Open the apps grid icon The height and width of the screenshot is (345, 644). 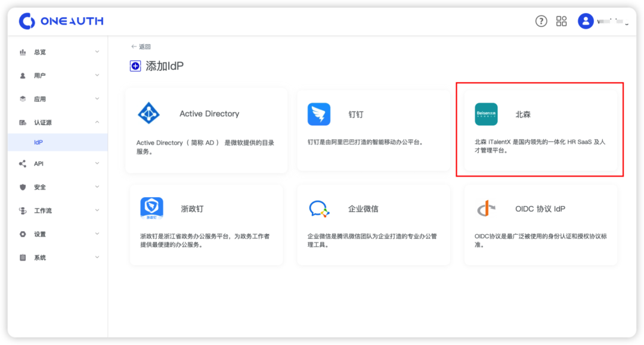click(561, 21)
